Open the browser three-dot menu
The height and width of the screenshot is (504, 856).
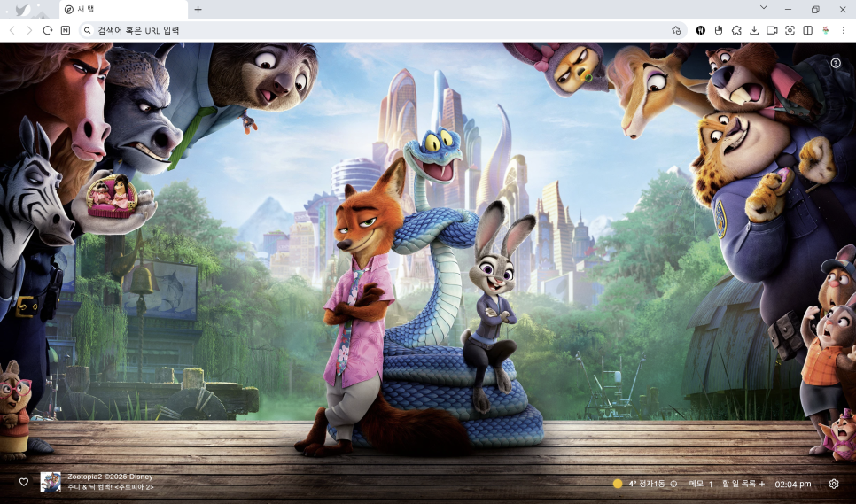pos(843,30)
